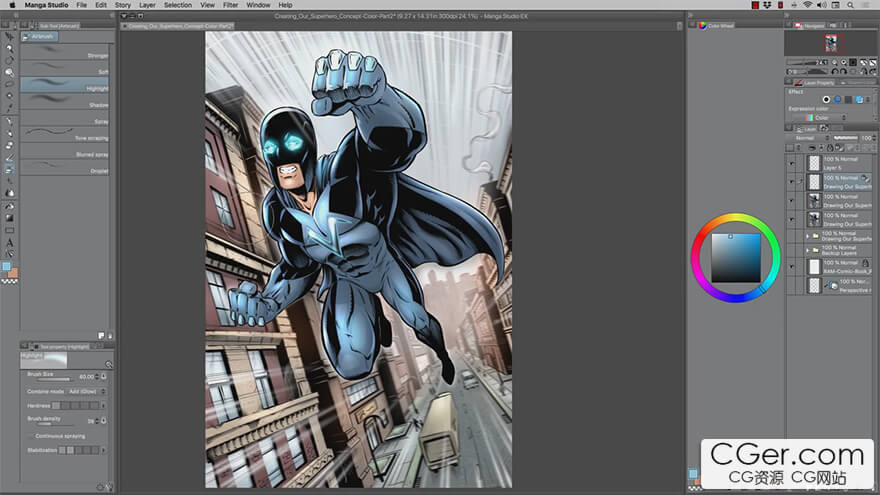Click the Brush Size slider track

tap(53, 380)
